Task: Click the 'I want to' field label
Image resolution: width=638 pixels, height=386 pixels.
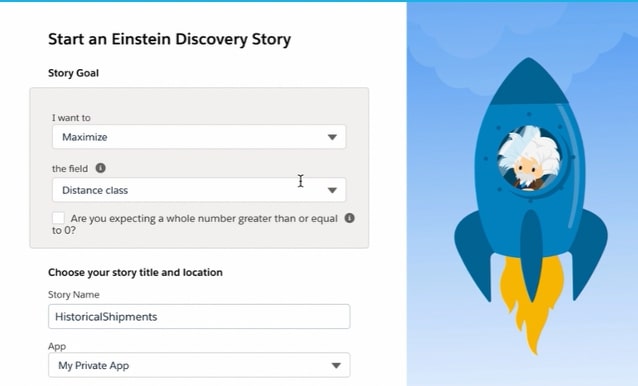Action: (71, 118)
